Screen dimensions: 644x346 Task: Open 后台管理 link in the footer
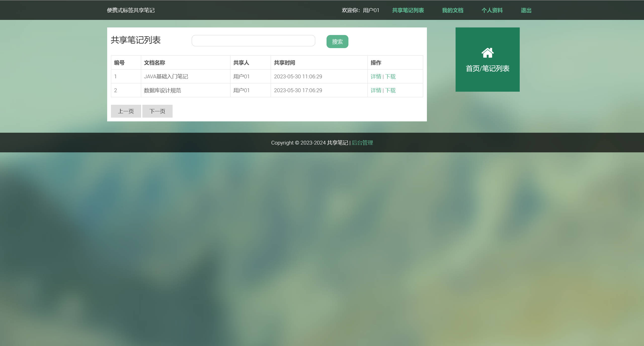click(x=362, y=143)
